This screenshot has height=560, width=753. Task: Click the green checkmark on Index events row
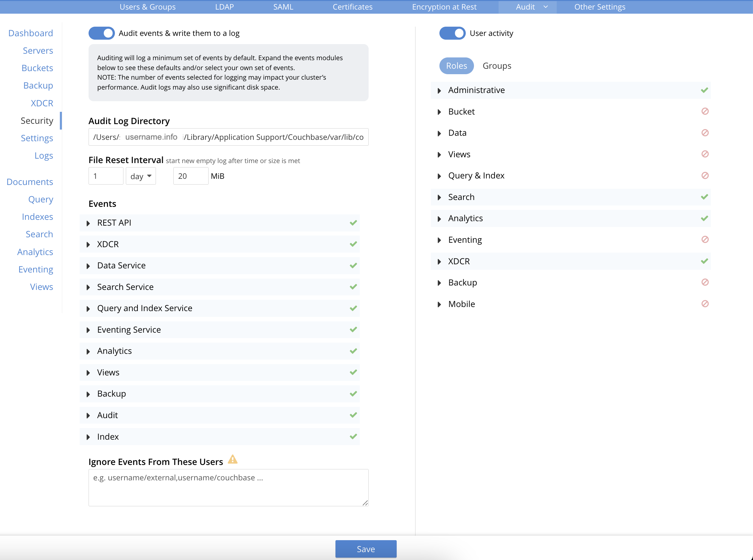[353, 437]
